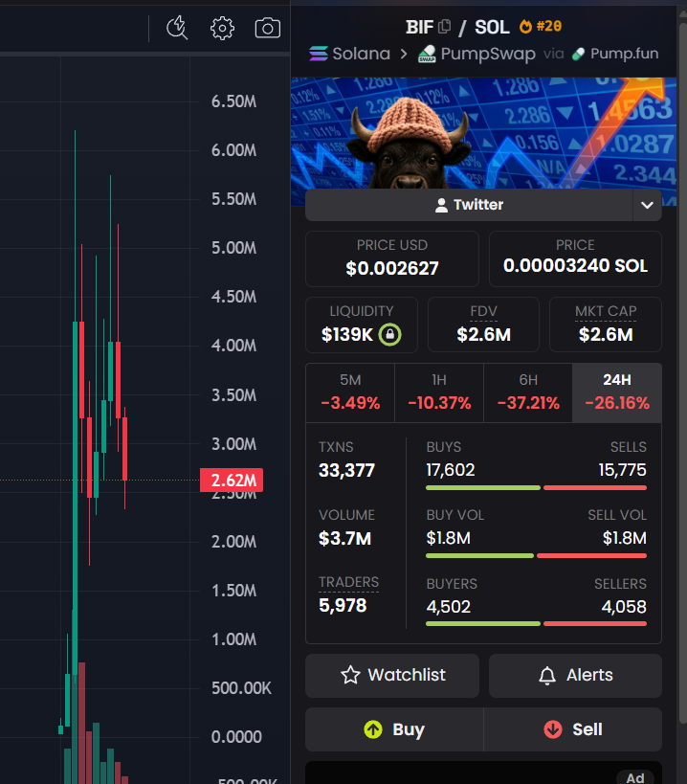Open chart settings gear

pos(222,28)
